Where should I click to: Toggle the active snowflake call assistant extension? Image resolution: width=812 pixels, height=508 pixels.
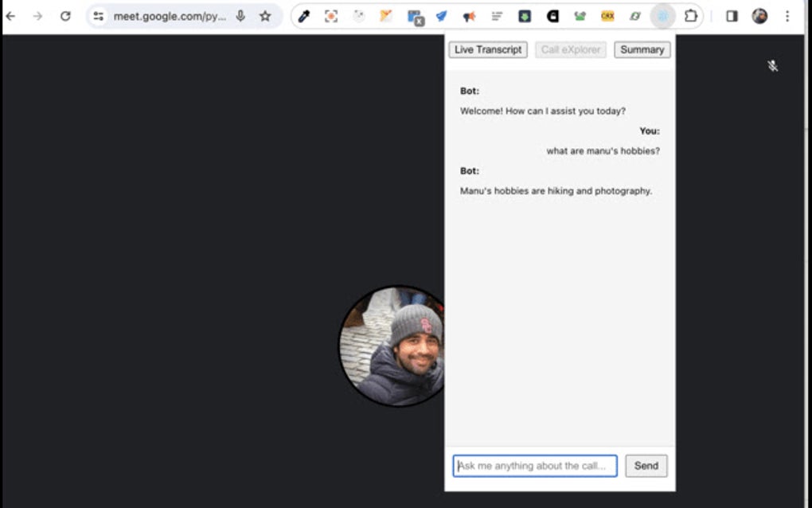(x=663, y=17)
